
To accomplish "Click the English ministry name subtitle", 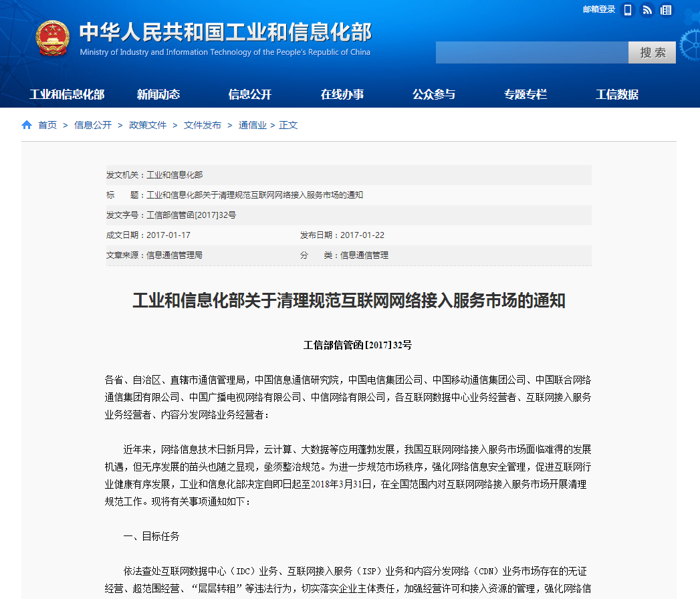I will coord(225,52).
